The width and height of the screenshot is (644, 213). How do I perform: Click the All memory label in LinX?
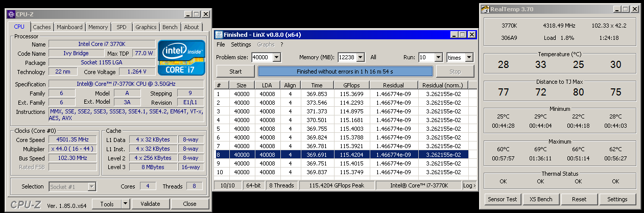[373, 57]
